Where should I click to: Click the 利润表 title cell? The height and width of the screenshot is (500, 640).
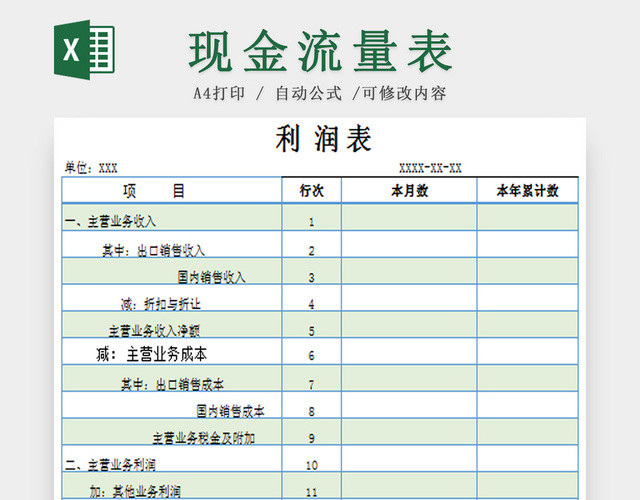point(322,139)
